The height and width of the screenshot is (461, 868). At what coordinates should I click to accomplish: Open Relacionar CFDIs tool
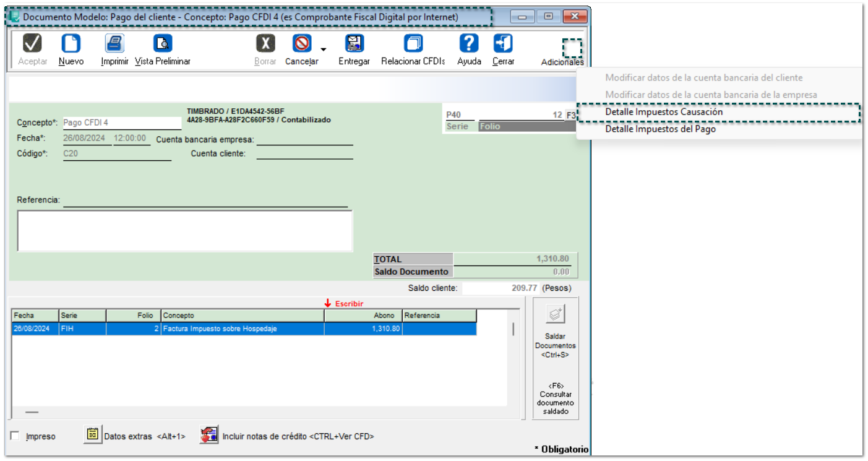413,44
